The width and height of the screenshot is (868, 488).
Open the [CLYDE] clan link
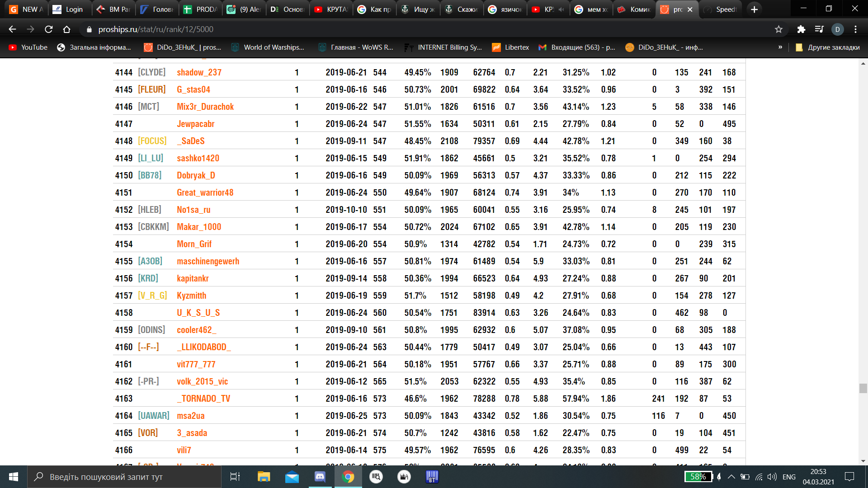(x=151, y=72)
